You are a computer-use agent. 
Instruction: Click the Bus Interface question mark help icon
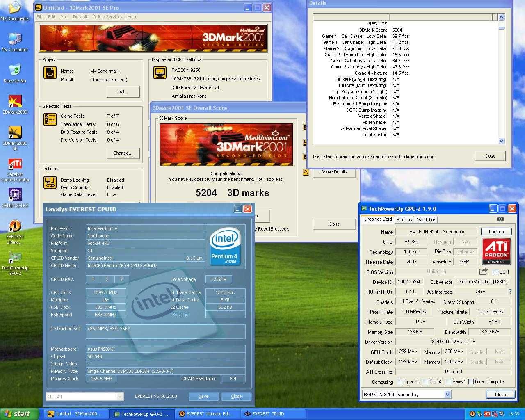[510, 292]
